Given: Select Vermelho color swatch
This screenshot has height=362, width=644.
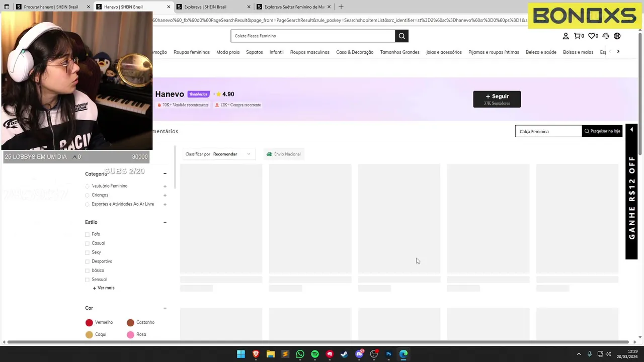Looking at the screenshot, I should [x=89, y=322].
